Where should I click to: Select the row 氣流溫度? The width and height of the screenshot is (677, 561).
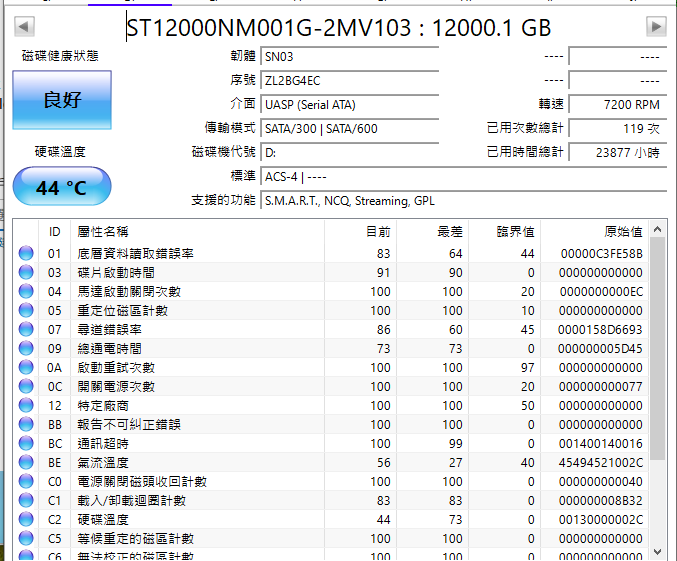coord(331,462)
